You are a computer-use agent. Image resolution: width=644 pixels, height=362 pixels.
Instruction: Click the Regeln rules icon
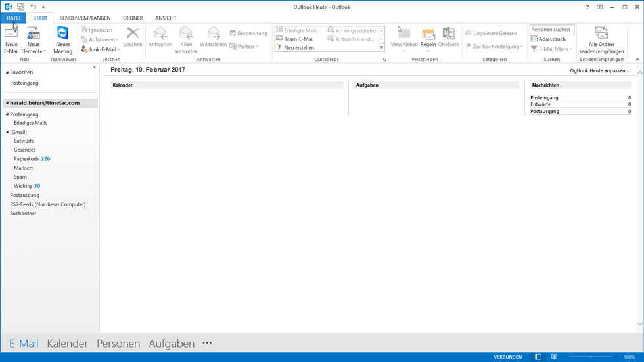(428, 34)
